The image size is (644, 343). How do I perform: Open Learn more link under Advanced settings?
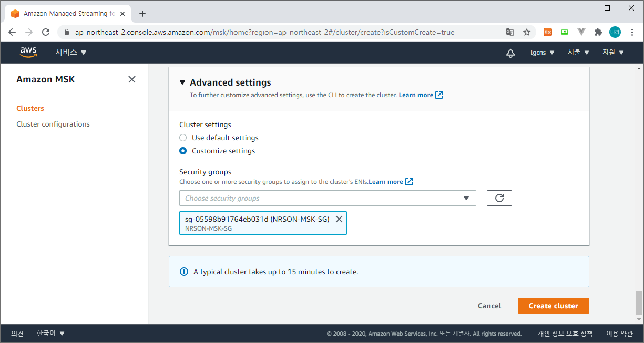pyautogui.click(x=416, y=95)
